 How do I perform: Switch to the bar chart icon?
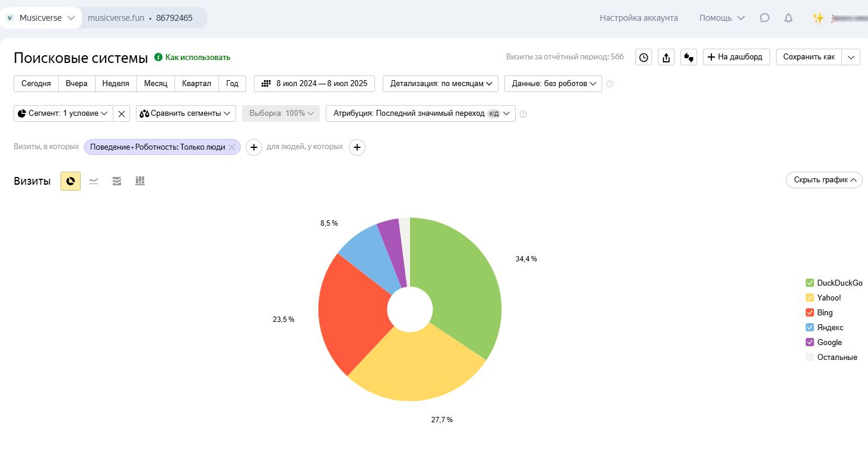coord(140,181)
